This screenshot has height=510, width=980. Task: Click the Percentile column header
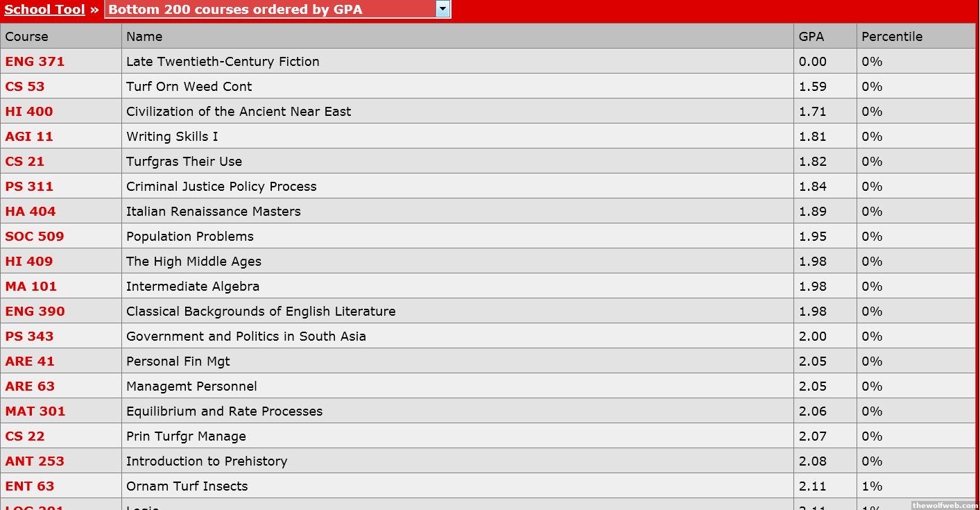coord(892,36)
